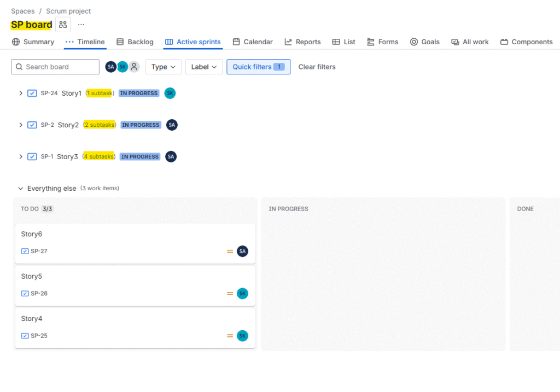Click the SK avatar filter in toolbar

pos(122,67)
